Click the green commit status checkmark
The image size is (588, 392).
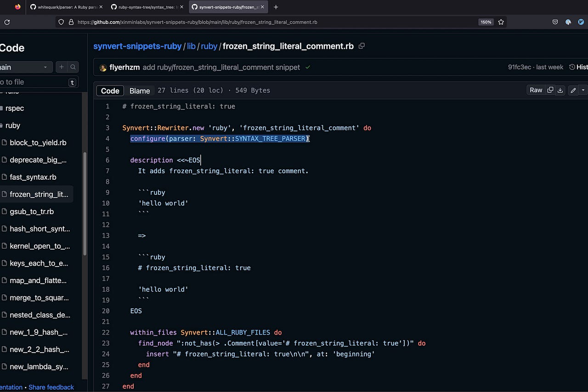(x=308, y=67)
